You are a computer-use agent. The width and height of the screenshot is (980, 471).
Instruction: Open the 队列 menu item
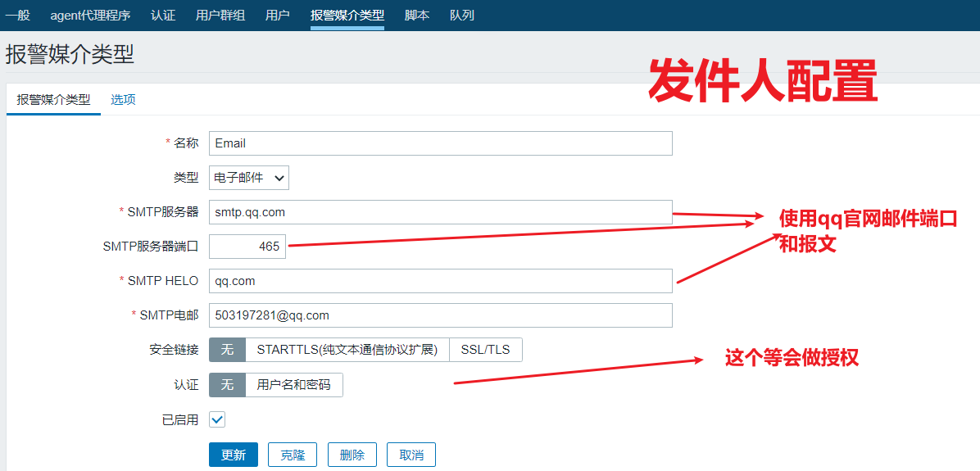click(x=462, y=16)
